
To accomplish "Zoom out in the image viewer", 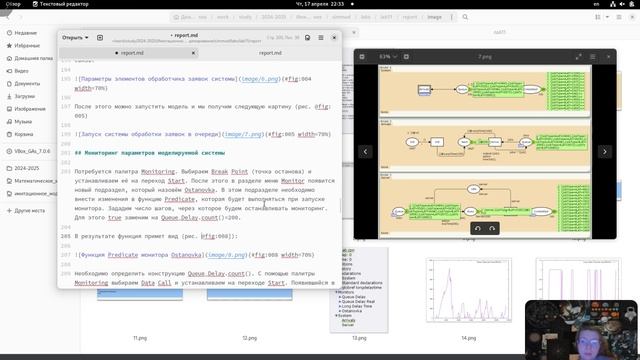I will tap(362, 57).
